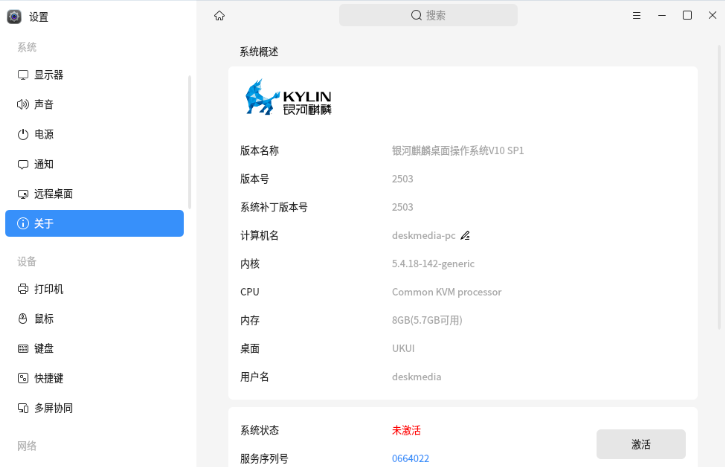Close the settings window
Viewport: 725px width, 467px height.
click(713, 16)
